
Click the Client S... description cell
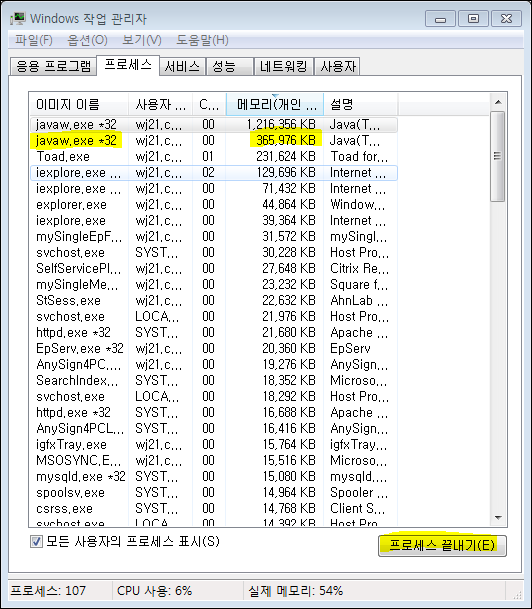[x=357, y=508]
